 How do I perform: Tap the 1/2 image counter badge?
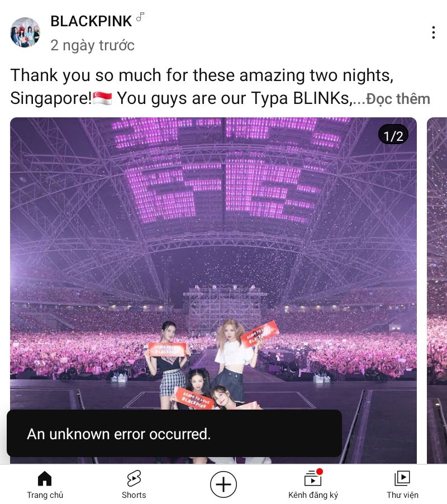pyautogui.click(x=393, y=136)
